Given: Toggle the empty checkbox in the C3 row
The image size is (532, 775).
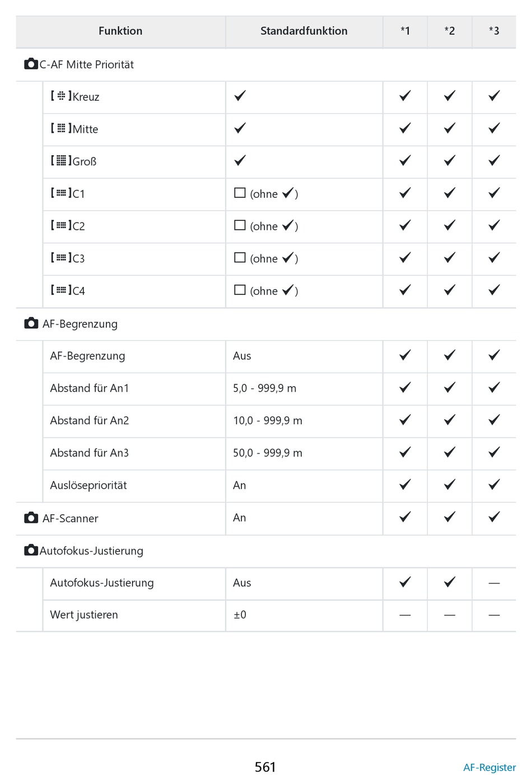Looking at the screenshot, I should click(240, 258).
